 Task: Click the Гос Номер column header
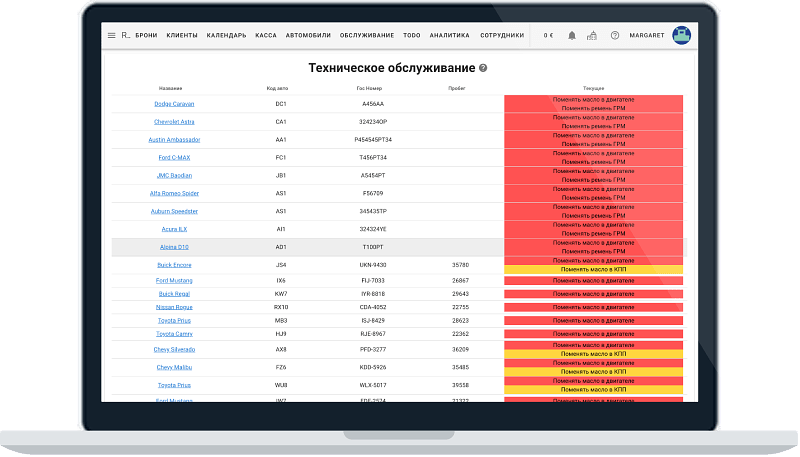[x=369, y=88]
